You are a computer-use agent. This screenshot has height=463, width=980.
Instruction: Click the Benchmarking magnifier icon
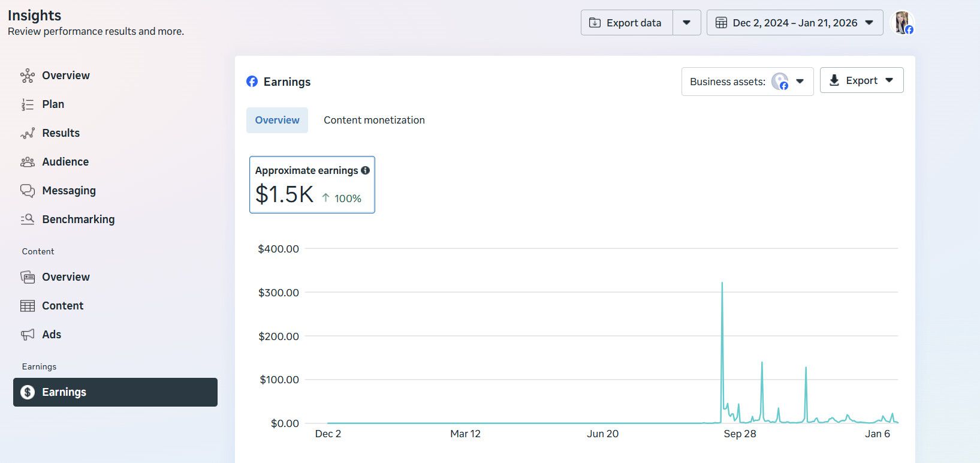pyautogui.click(x=28, y=220)
